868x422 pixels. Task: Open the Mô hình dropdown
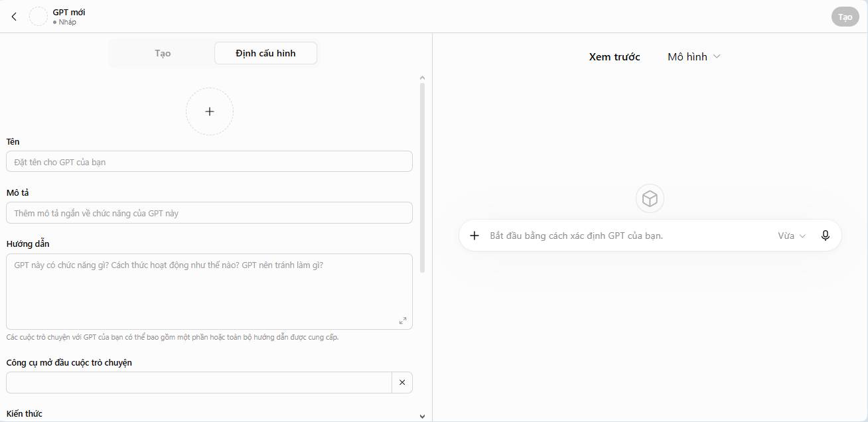[x=694, y=57]
